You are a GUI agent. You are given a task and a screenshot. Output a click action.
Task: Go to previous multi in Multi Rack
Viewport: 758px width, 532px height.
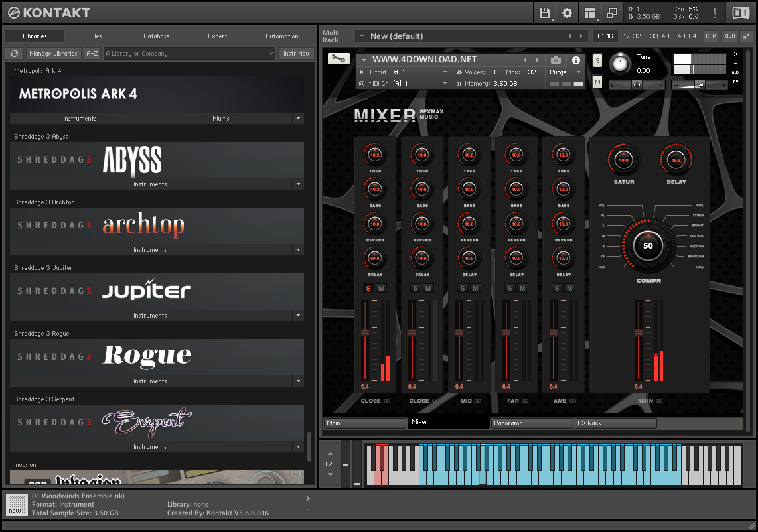[569, 36]
